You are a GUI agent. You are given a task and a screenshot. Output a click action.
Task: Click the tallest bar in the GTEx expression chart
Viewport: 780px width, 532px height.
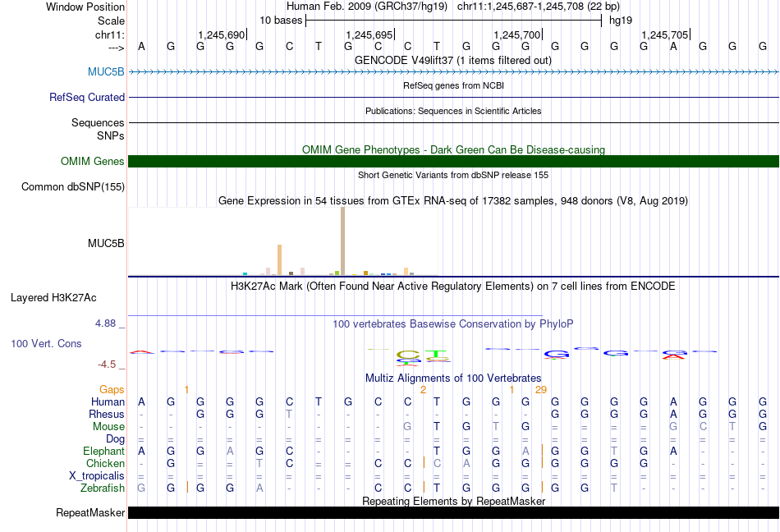tap(342, 241)
